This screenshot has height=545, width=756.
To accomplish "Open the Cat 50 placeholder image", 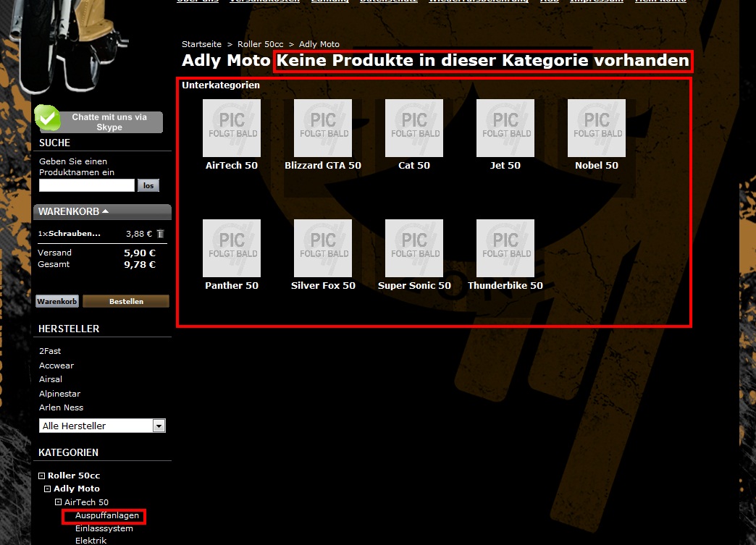I will pos(413,128).
